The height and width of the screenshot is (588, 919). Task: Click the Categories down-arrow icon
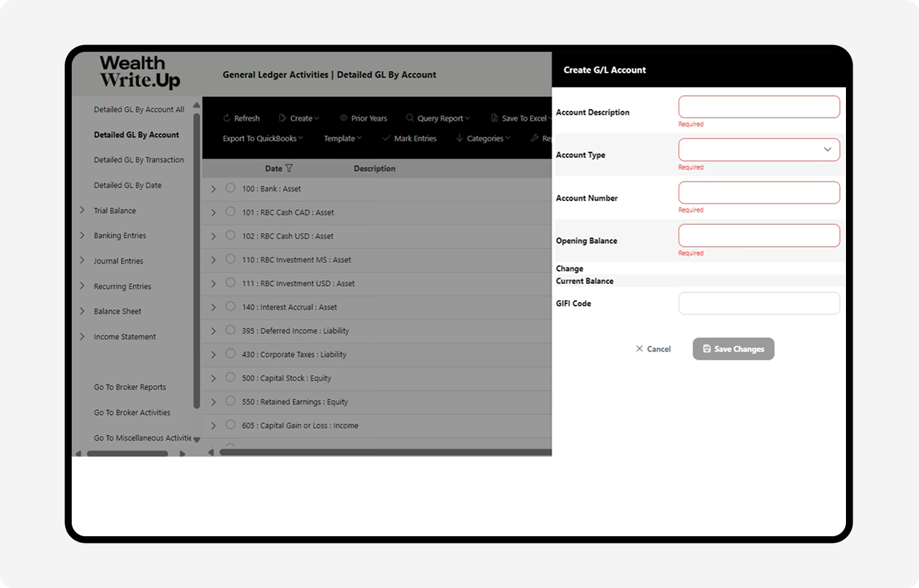click(459, 138)
